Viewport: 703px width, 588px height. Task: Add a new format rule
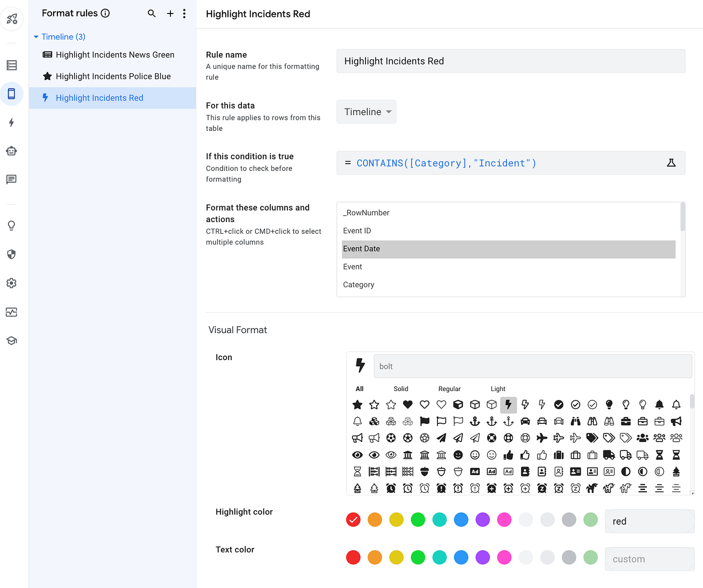[x=170, y=14]
